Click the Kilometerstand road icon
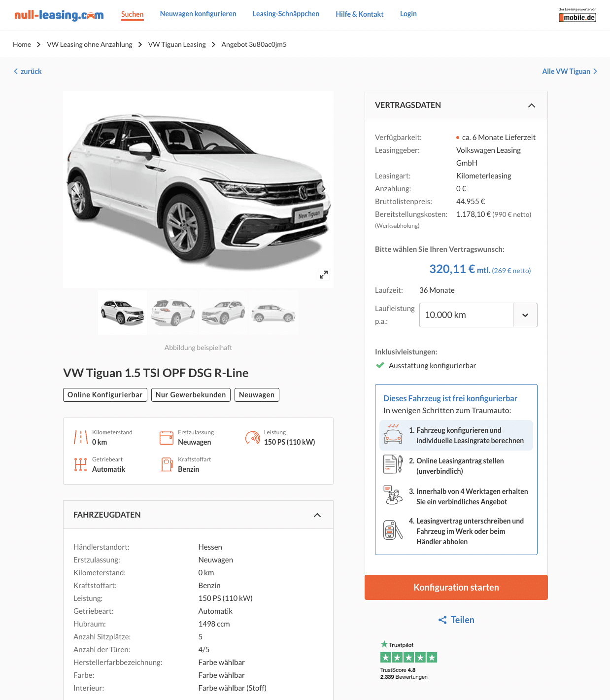 point(80,437)
